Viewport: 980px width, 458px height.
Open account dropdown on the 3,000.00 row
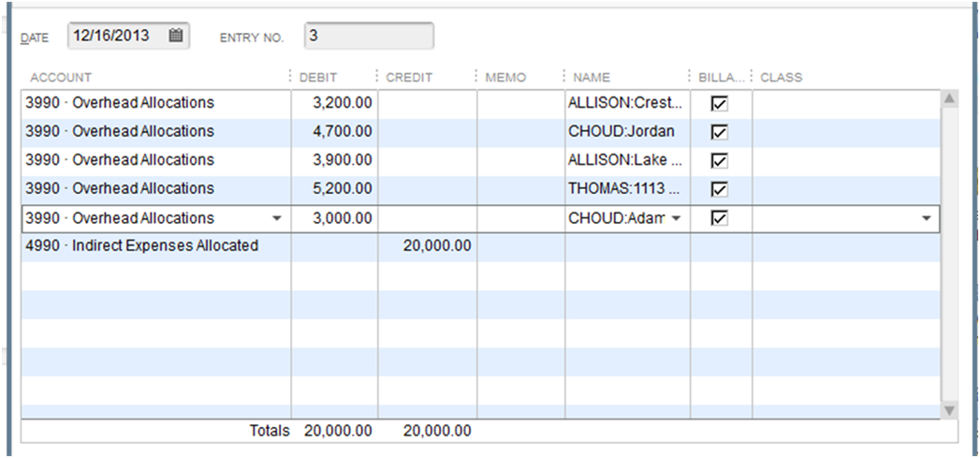276,218
